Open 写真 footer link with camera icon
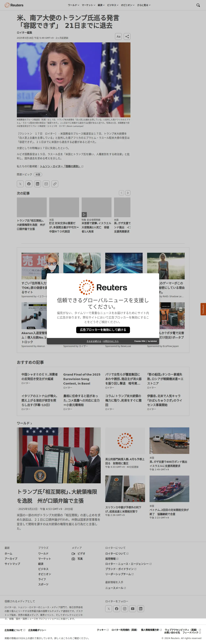 pos(77,559)
